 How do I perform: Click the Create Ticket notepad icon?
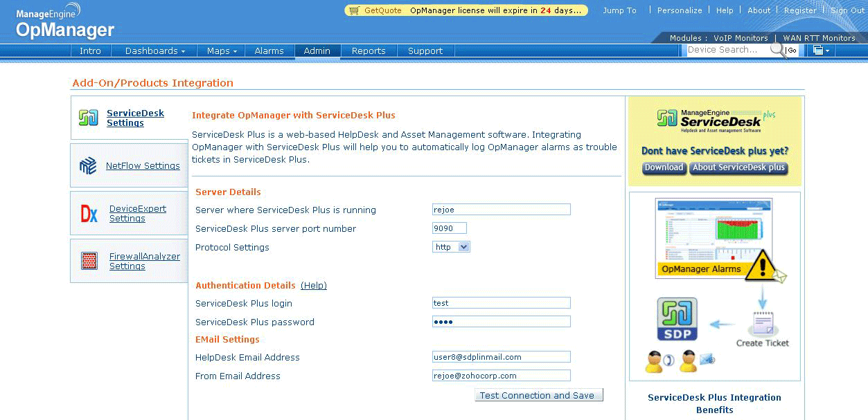763,324
